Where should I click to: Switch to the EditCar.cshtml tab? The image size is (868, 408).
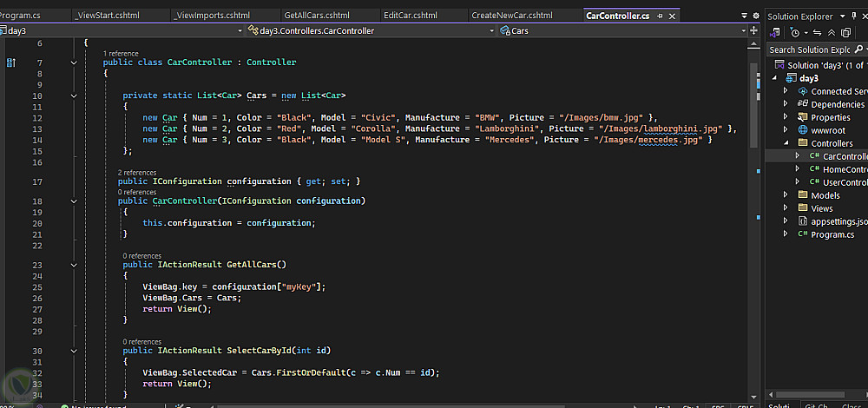411,16
